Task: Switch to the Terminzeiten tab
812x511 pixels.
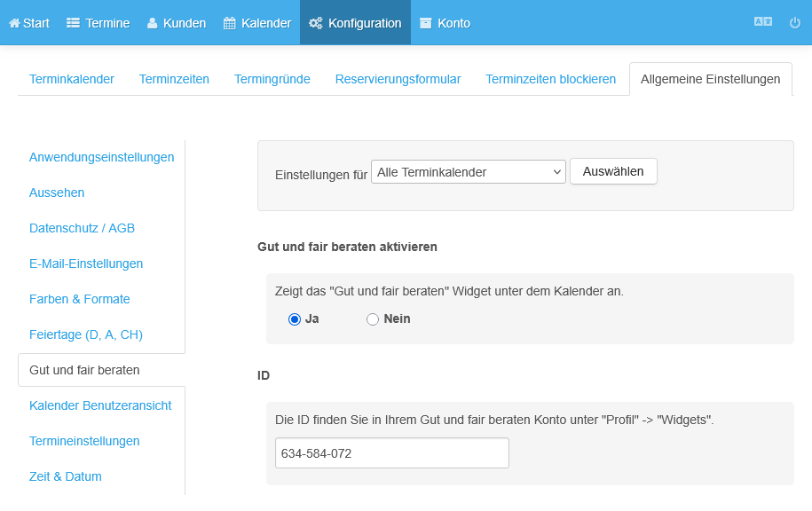Action: point(174,79)
